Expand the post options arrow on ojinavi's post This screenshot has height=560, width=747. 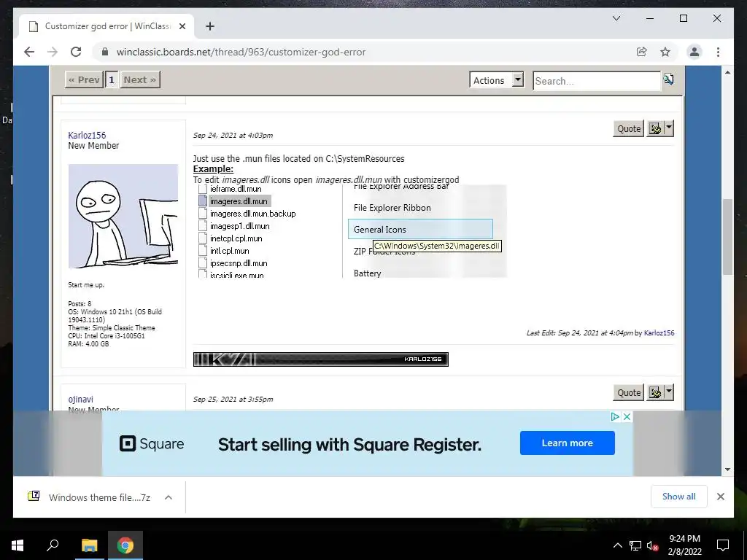coord(669,392)
